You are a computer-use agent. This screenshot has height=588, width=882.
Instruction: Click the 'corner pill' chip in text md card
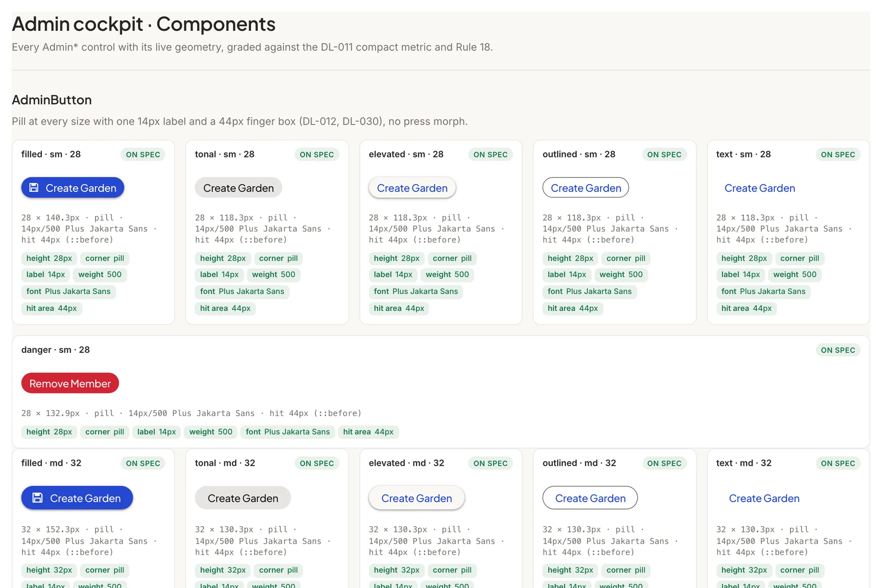pos(800,570)
